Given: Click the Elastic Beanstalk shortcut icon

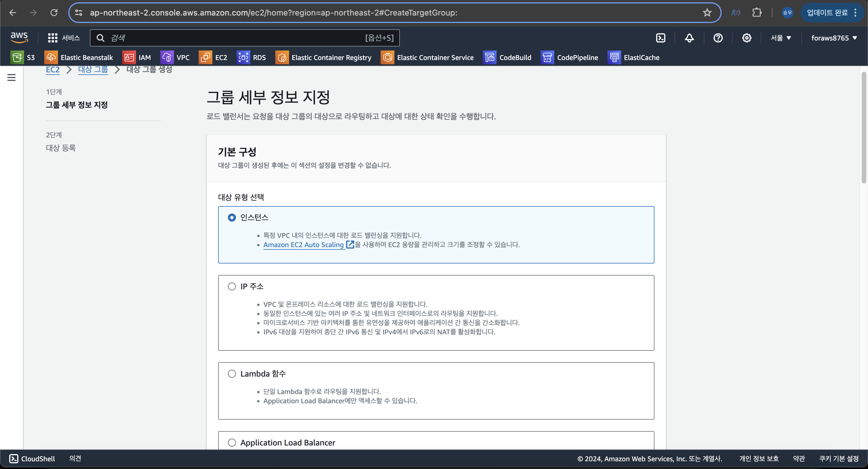Looking at the screenshot, I should click(x=51, y=58).
